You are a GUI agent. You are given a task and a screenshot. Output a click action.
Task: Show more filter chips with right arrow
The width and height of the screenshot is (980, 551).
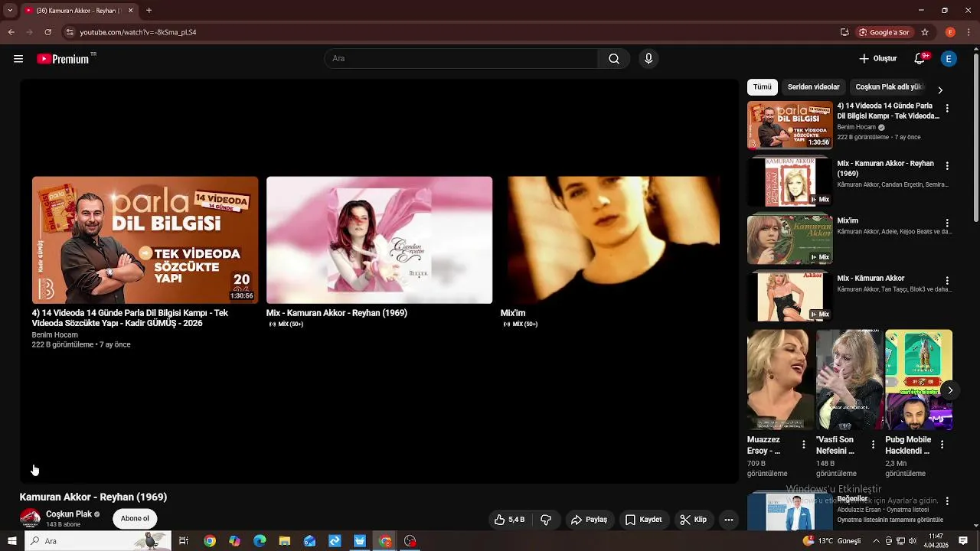click(940, 90)
